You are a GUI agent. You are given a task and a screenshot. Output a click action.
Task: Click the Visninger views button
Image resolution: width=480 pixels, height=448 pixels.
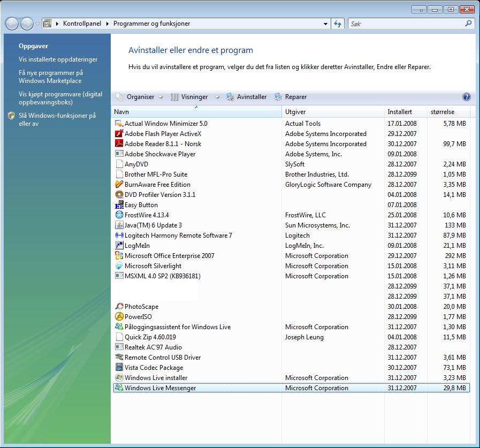(190, 97)
